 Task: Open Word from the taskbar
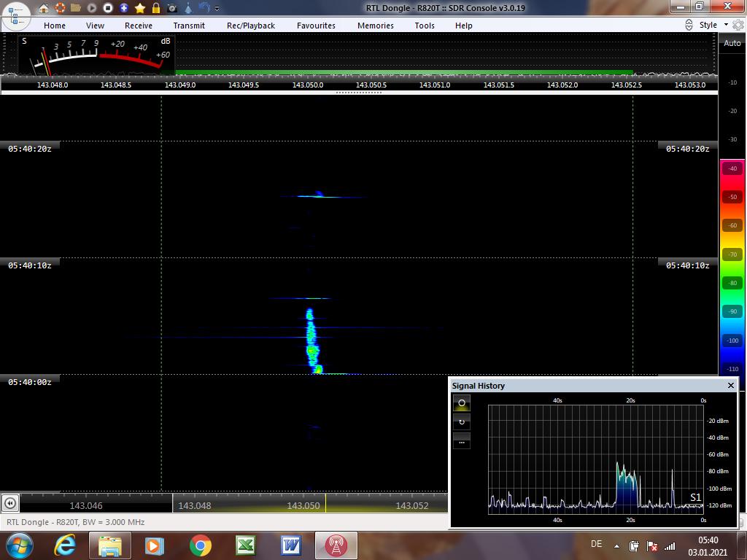(x=290, y=545)
